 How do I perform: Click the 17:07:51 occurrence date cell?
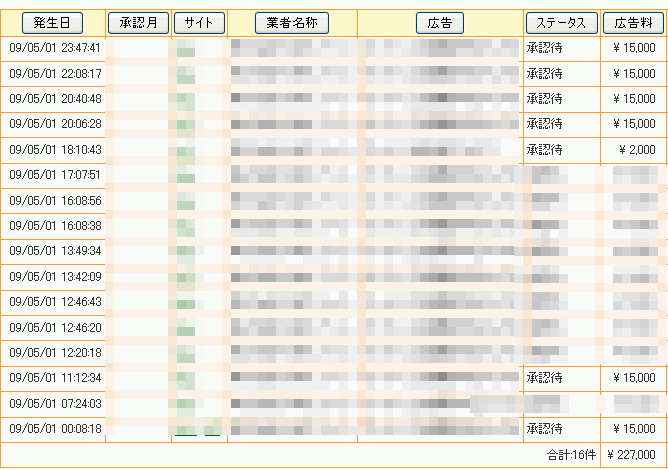(x=53, y=175)
